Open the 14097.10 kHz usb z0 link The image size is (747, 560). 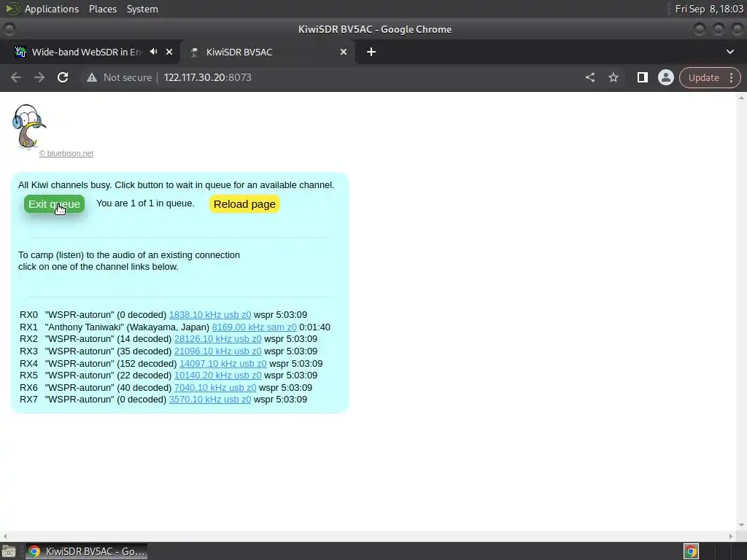223,364
